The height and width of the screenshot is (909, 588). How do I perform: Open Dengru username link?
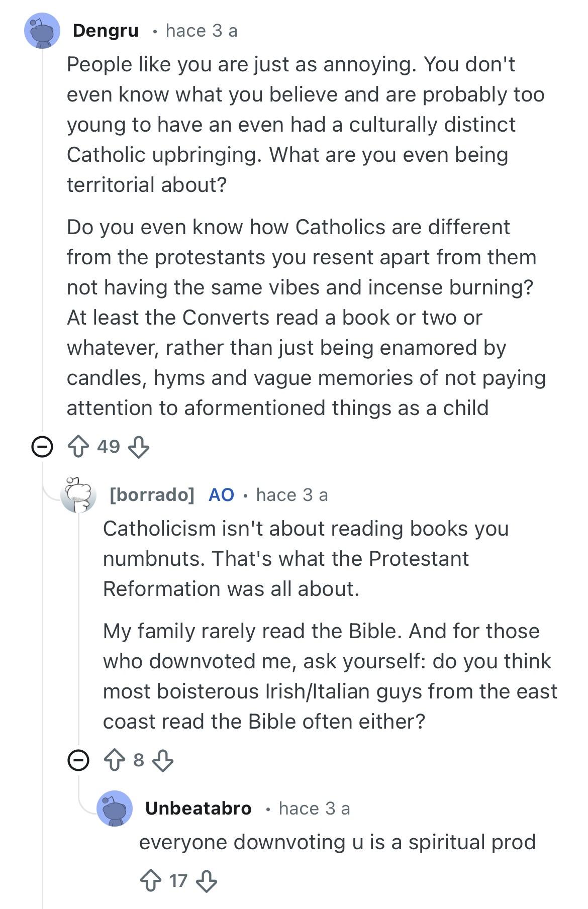point(106,31)
